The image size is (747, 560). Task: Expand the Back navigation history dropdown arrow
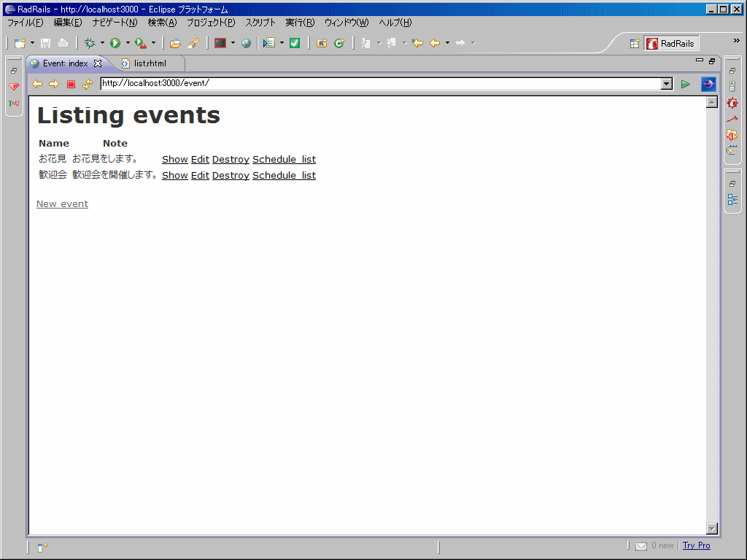click(447, 43)
